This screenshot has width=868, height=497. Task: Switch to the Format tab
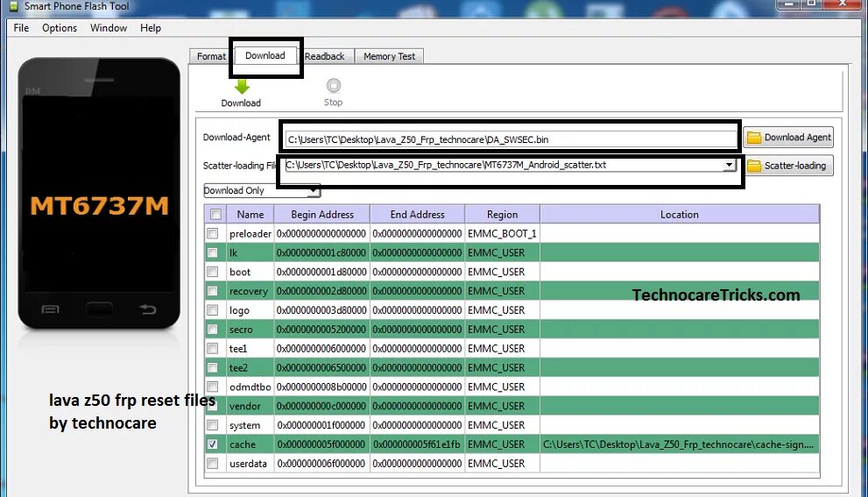(x=211, y=56)
